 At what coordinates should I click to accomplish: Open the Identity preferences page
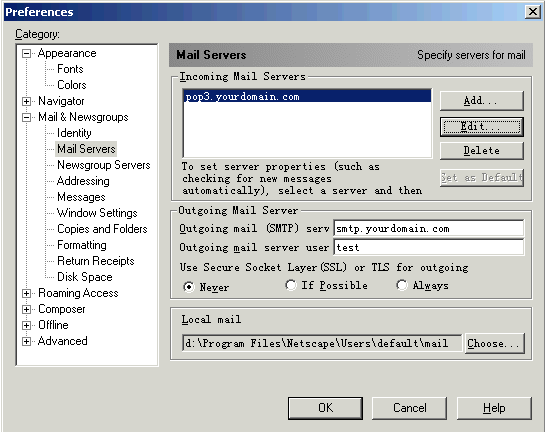[74, 133]
